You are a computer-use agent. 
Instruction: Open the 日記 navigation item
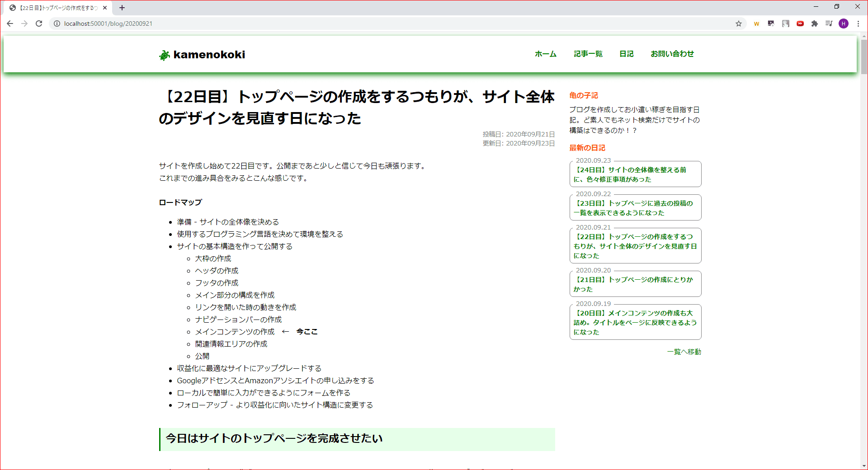(x=627, y=54)
